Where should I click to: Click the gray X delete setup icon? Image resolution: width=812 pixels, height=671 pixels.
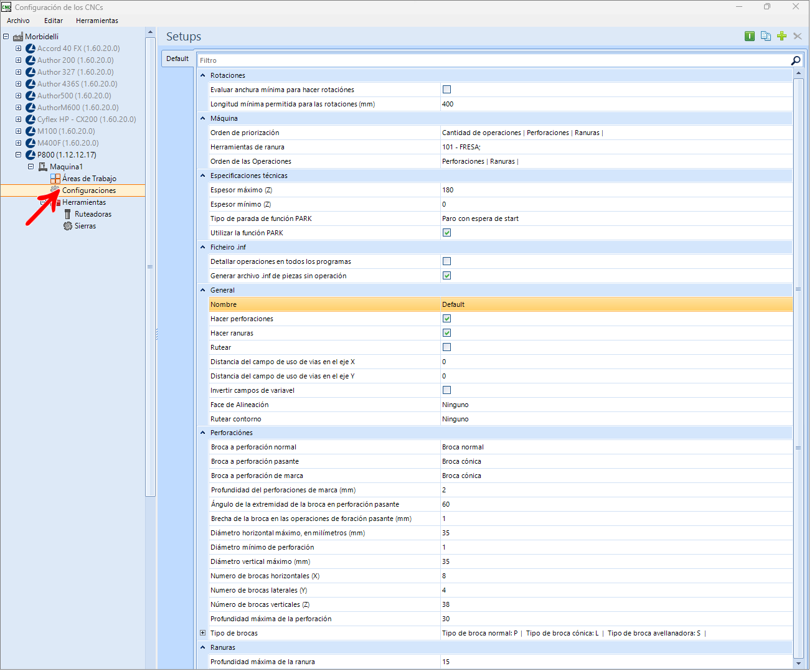[x=798, y=36]
